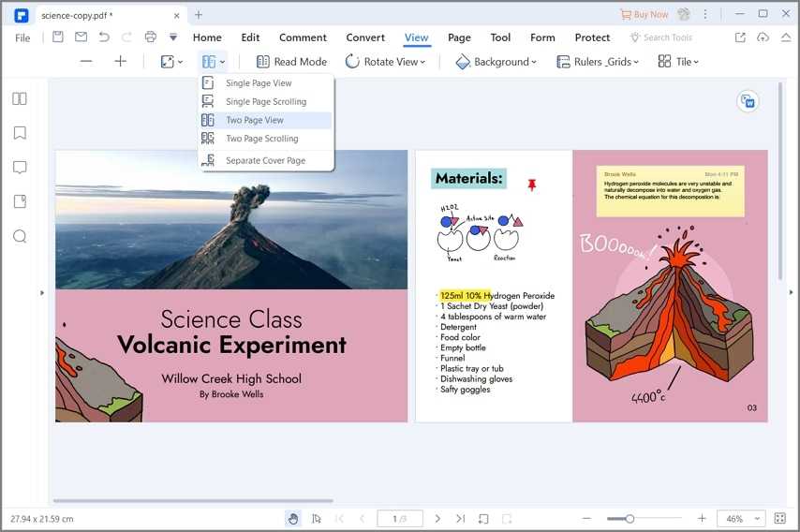
Task: Switch to the Comment tab
Action: click(x=303, y=37)
